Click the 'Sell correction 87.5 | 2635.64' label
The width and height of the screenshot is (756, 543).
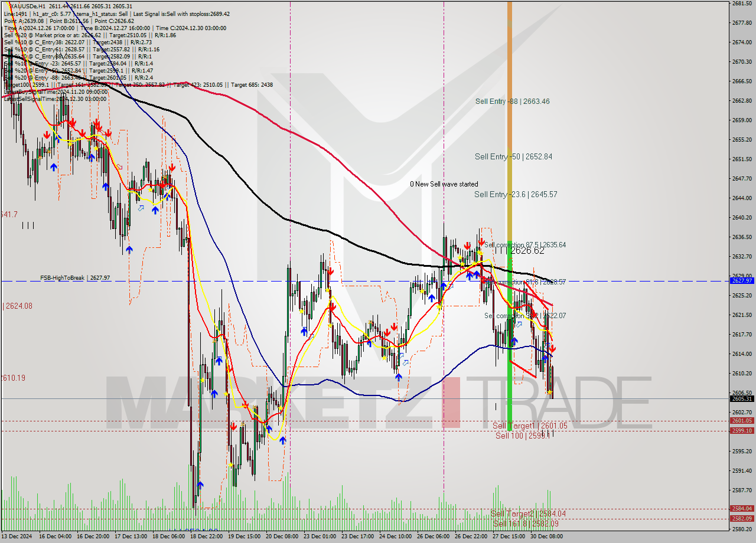[525, 245]
